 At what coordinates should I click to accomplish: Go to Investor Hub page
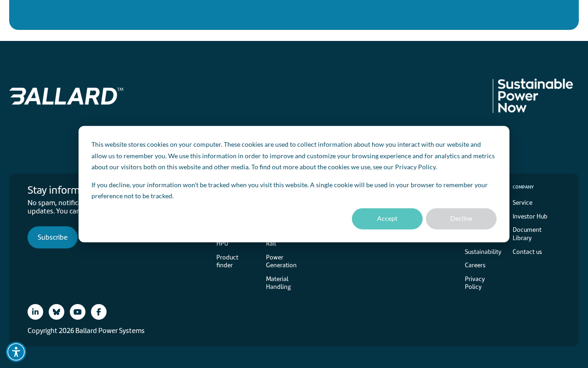click(x=530, y=216)
